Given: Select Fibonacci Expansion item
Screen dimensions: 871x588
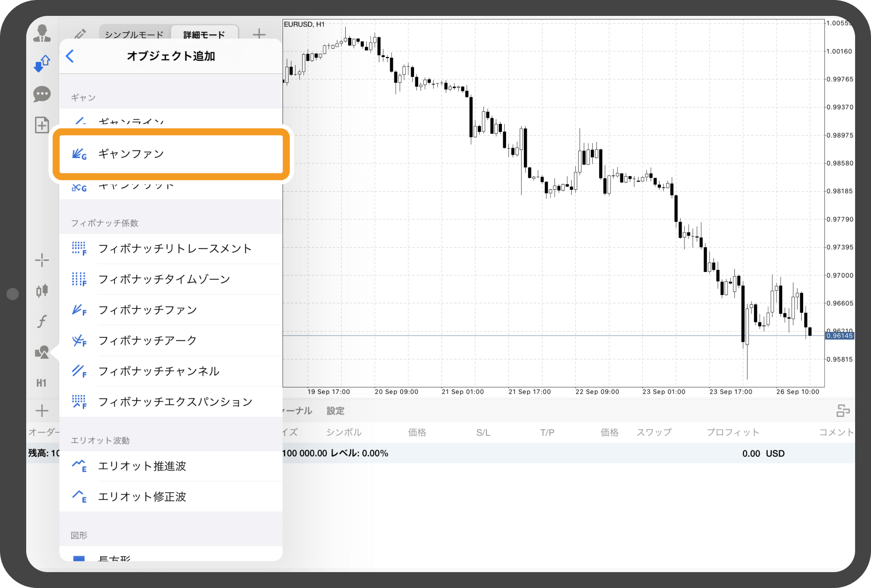Looking at the screenshot, I should [x=171, y=402].
